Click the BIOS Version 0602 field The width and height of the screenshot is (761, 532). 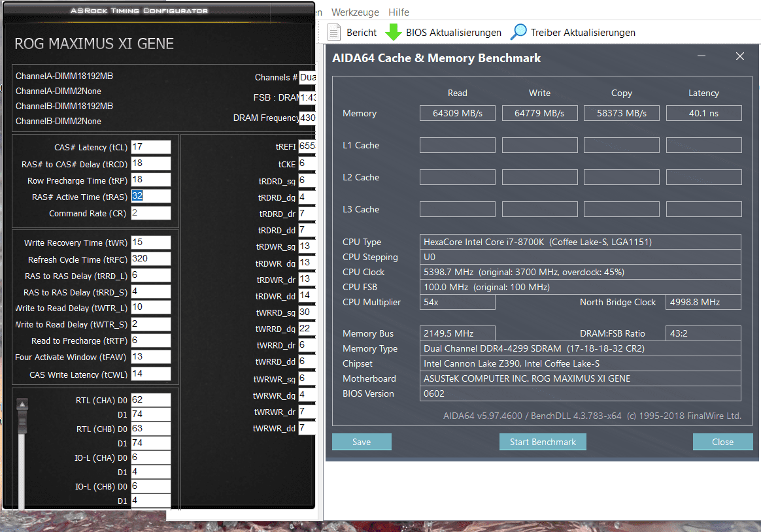click(x=580, y=394)
